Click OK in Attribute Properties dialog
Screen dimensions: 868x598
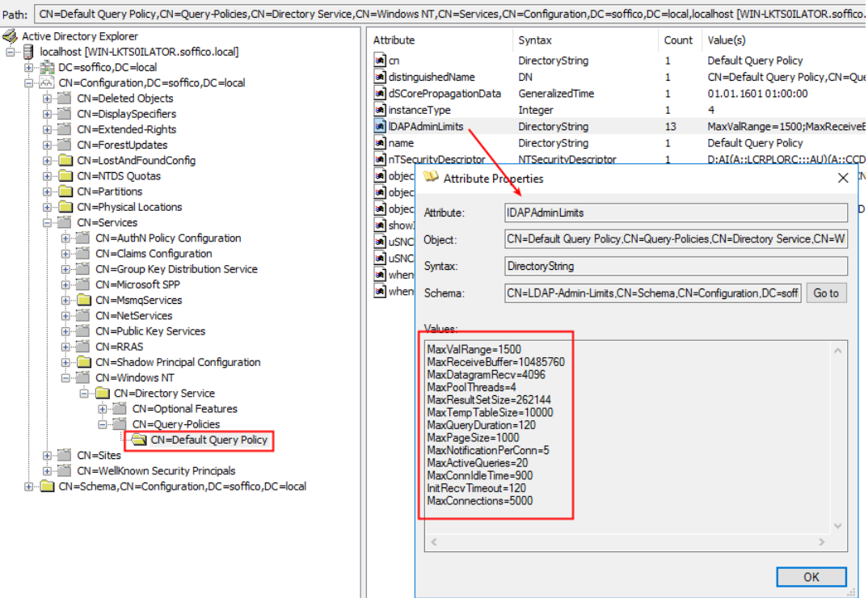point(811,577)
